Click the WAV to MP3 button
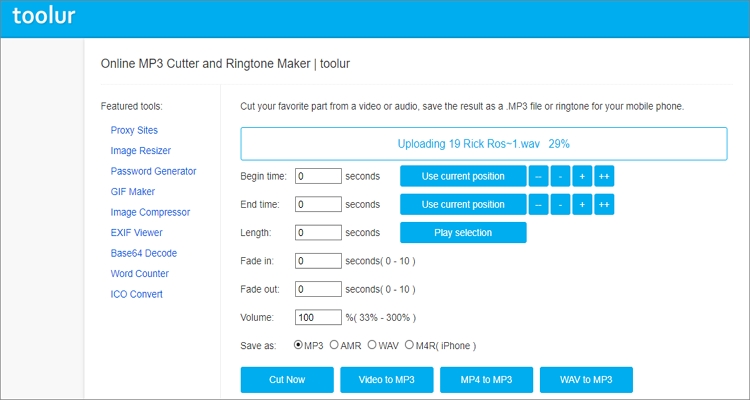This screenshot has height=400, width=750. (586, 380)
